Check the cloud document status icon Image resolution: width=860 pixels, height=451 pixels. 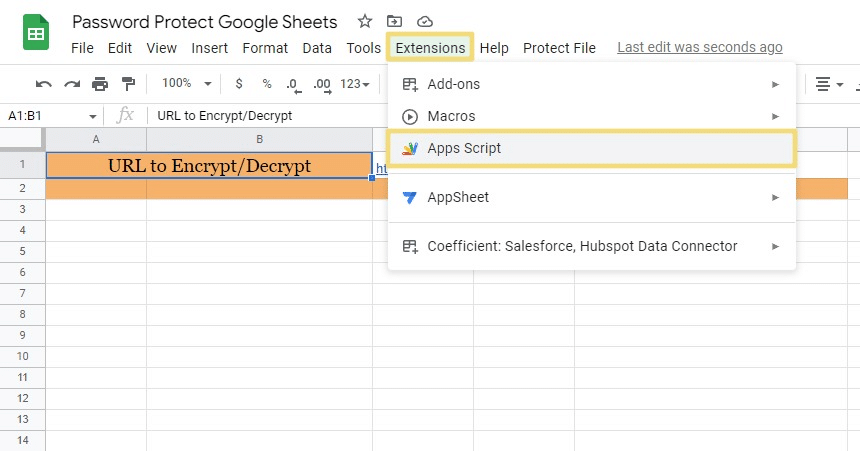click(425, 21)
